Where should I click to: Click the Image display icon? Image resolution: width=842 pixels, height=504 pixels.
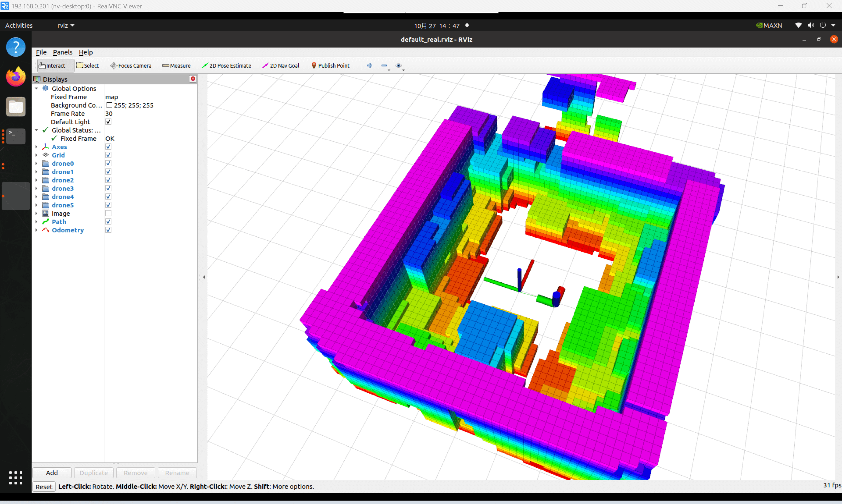pos(46,213)
